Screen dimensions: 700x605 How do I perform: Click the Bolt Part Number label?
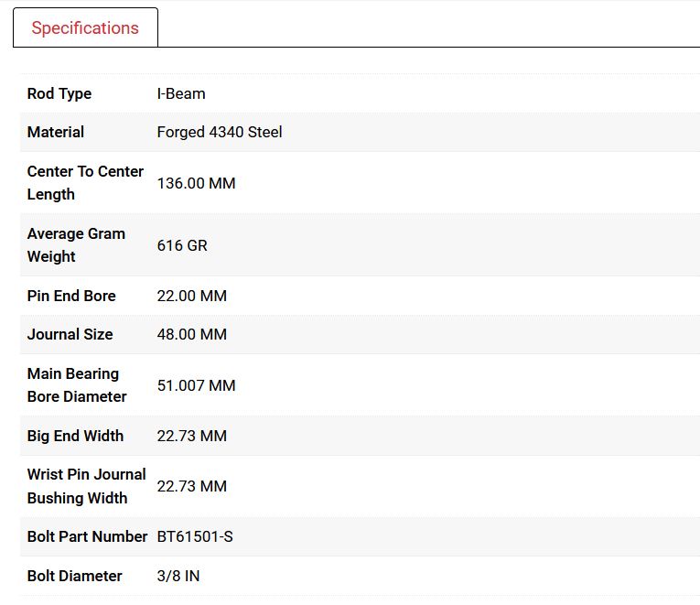coord(87,536)
